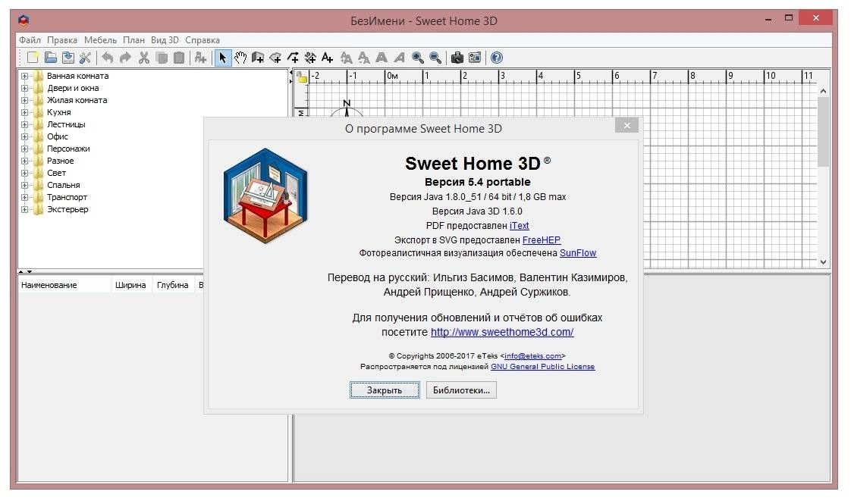Image resolution: width=851 pixels, height=504 pixels.
Task: Open help with question mark icon
Action: (x=497, y=58)
